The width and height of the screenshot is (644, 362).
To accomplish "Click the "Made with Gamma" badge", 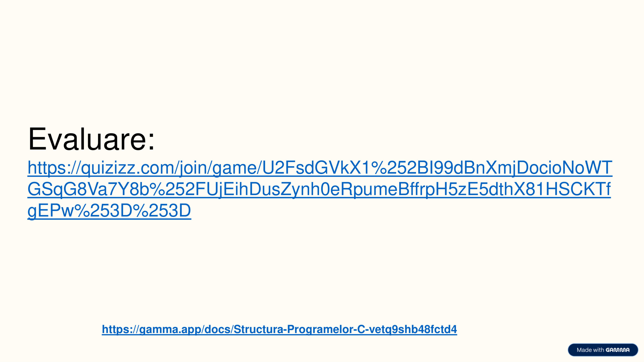I will click(x=603, y=350).
